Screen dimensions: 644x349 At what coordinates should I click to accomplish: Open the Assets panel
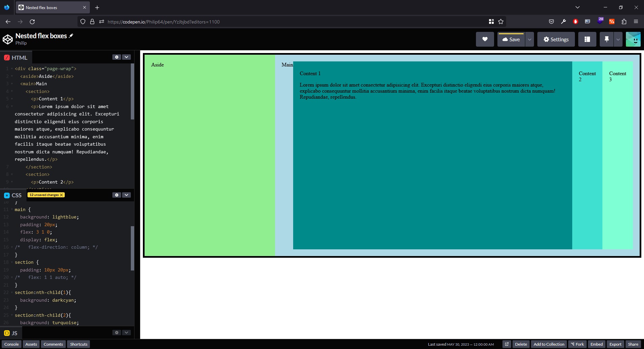pyautogui.click(x=31, y=344)
